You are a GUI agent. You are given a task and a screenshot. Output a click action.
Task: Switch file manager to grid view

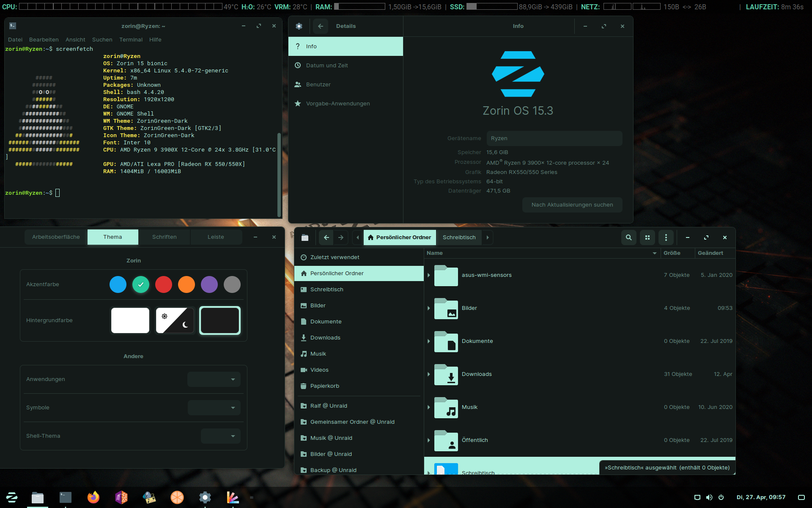(647, 237)
